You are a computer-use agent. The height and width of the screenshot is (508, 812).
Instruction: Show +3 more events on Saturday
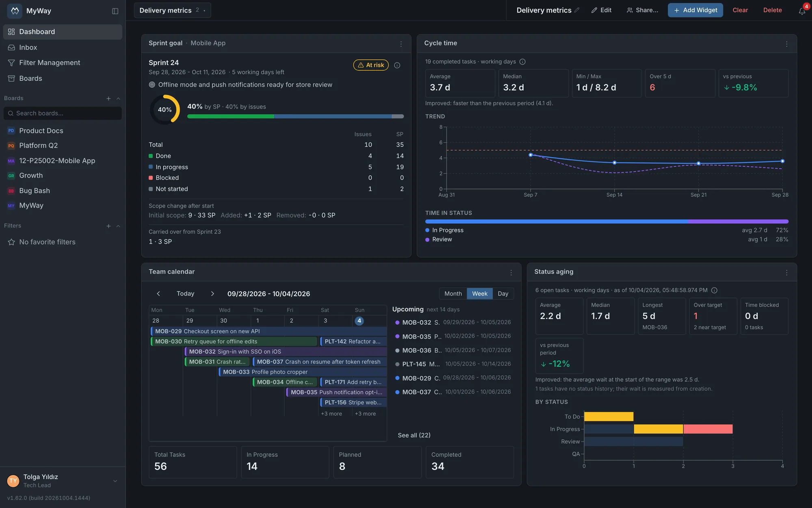pos(331,414)
